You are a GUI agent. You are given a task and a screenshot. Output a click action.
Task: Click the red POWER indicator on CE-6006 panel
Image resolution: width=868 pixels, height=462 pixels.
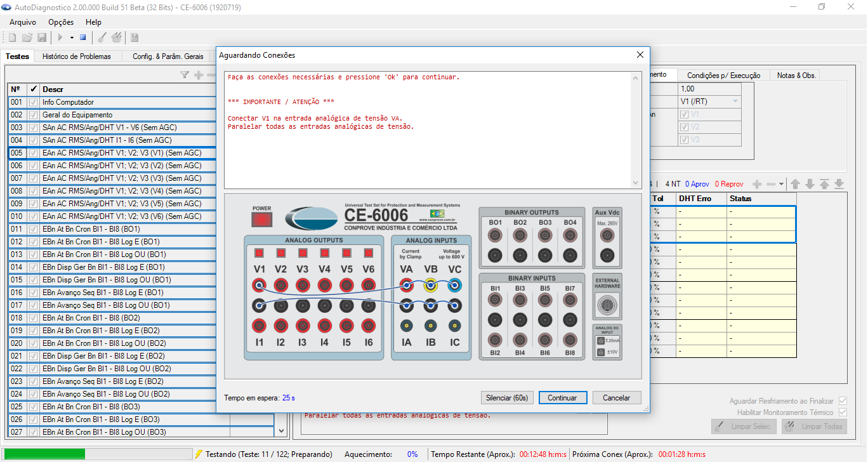pyautogui.click(x=261, y=220)
